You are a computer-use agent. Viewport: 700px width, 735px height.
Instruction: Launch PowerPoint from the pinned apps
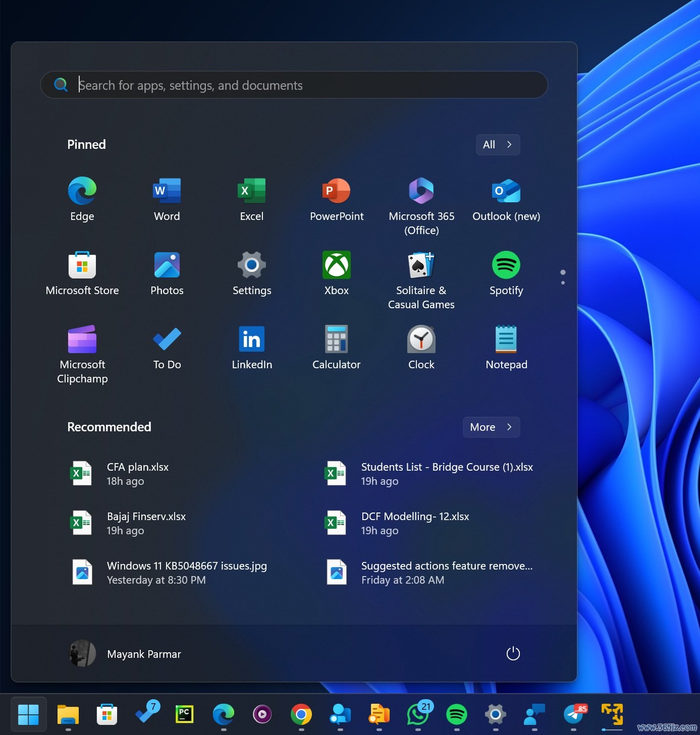pos(337,199)
